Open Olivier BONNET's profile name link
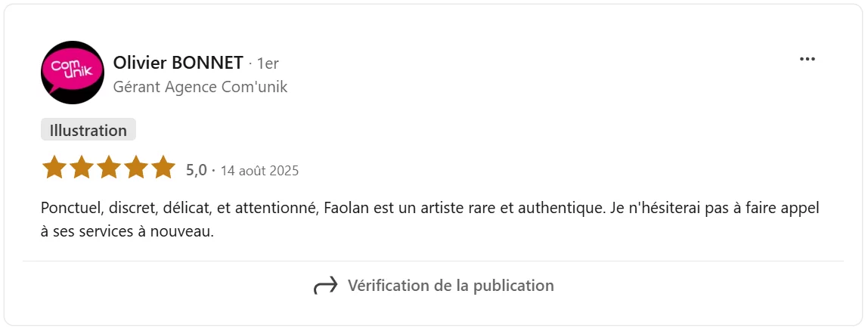 click(x=178, y=63)
